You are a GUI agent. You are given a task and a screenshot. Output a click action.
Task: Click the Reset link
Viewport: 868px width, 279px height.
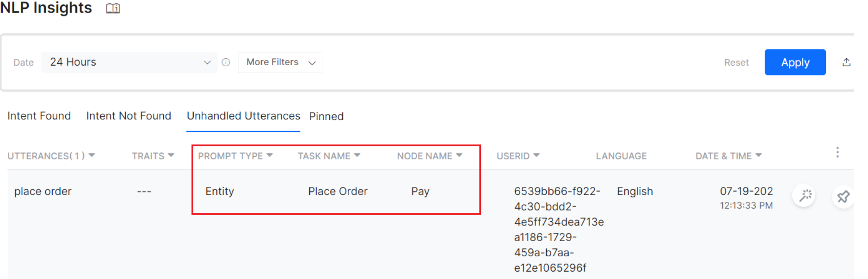(736, 62)
